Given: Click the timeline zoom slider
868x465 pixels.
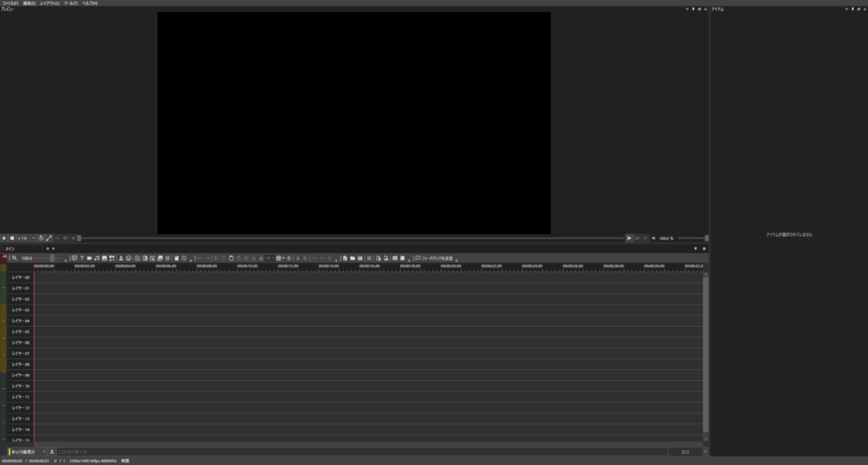Looking at the screenshot, I should pos(48,258).
